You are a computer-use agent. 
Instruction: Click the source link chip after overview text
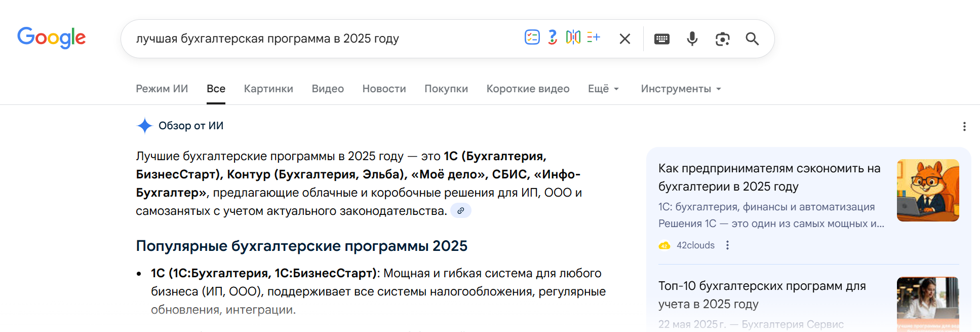pyautogui.click(x=461, y=211)
